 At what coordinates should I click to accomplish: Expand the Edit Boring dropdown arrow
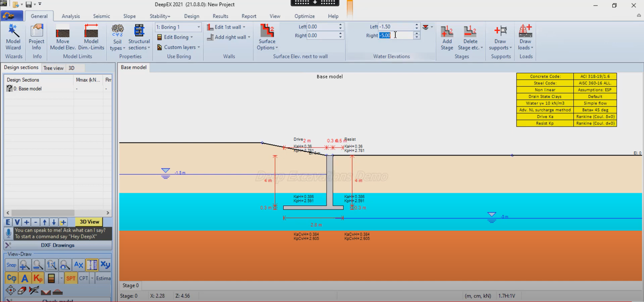tap(192, 37)
